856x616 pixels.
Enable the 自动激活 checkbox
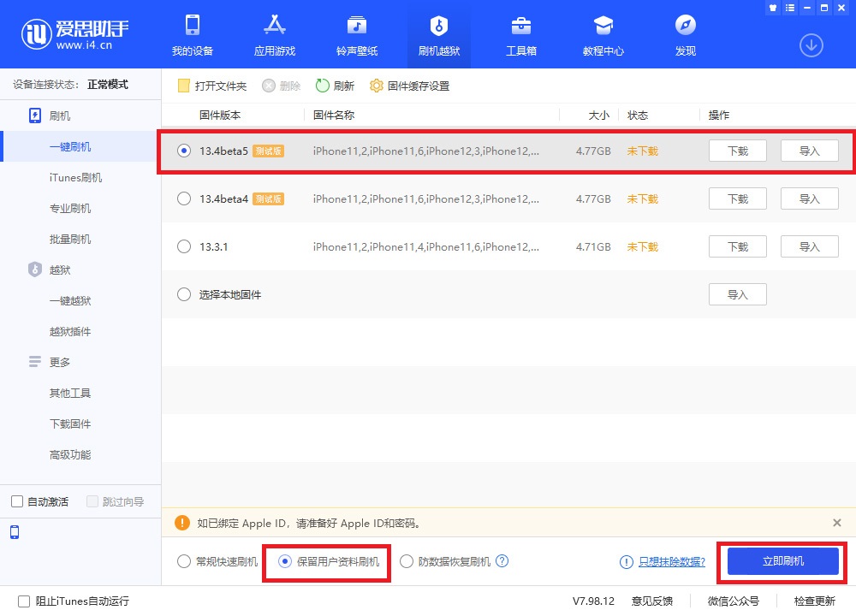tap(15, 501)
